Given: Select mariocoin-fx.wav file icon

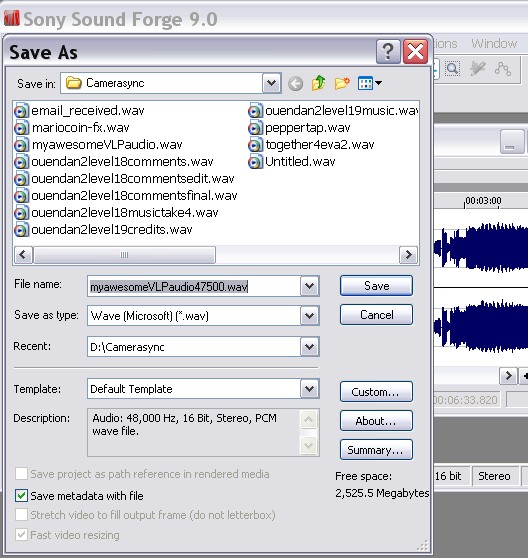Looking at the screenshot, I should pos(21,128).
